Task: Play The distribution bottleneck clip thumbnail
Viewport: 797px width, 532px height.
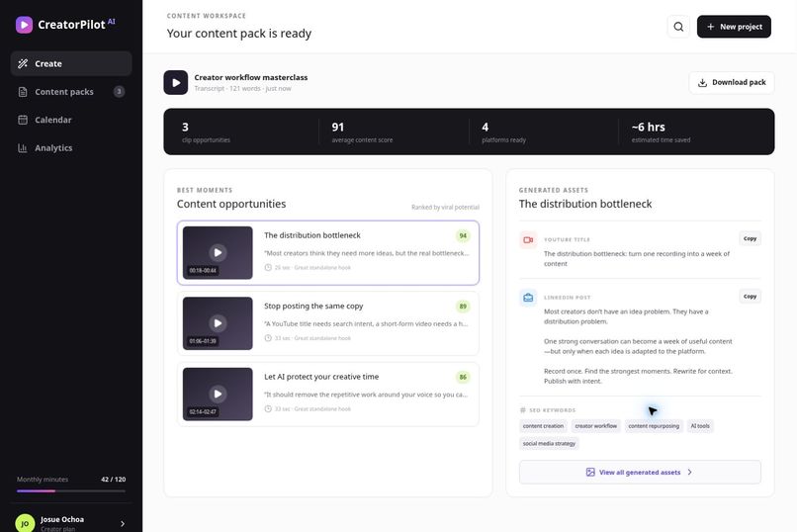Action: [218, 252]
